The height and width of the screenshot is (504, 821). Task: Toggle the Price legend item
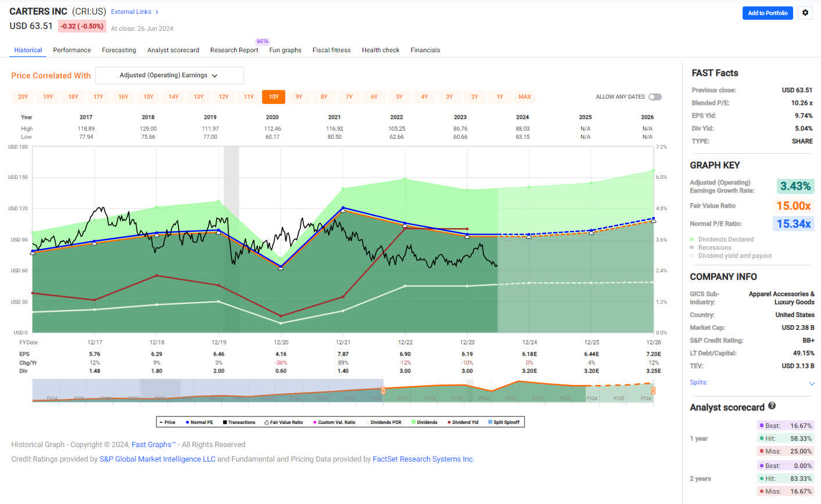tap(167, 422)
